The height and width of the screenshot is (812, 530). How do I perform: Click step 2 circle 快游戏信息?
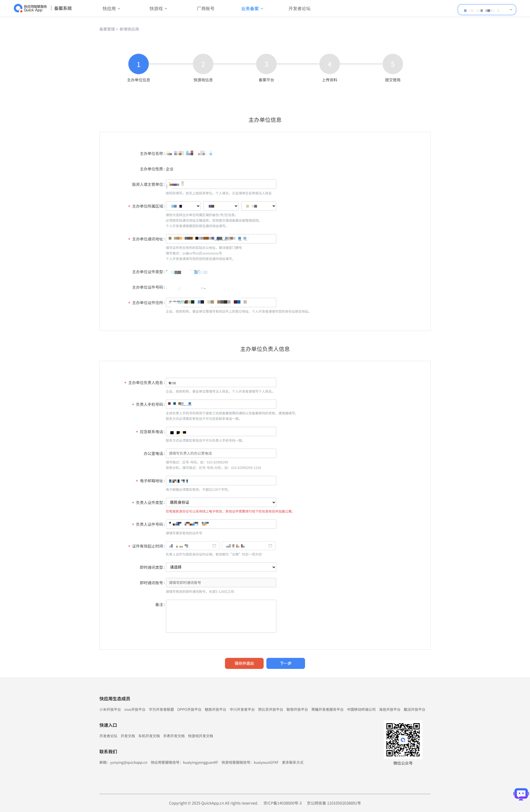pos(203,64)
